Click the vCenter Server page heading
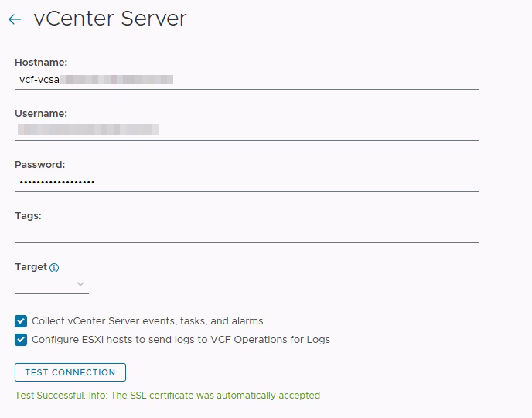 110,19
